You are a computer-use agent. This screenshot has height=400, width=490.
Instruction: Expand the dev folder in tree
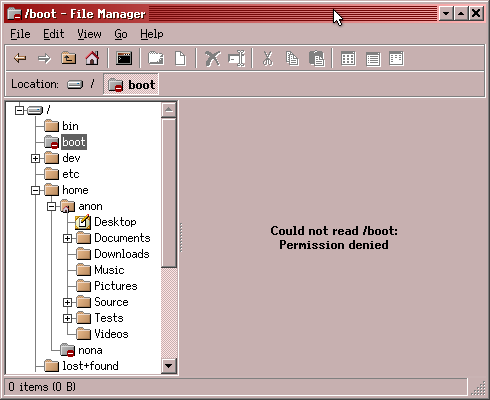(35, 158)
